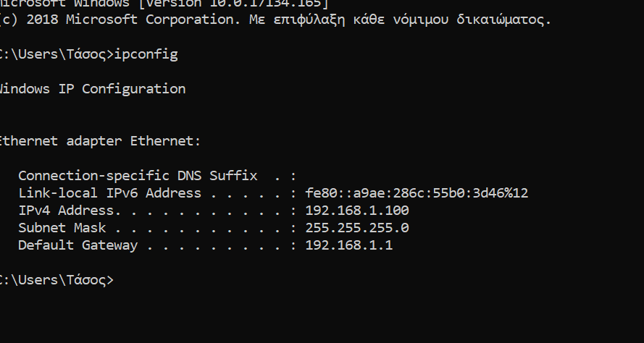Click the Link-local IPv6 Address label
644x343 pixels.
pyautogui.click(x=109, y=192)
